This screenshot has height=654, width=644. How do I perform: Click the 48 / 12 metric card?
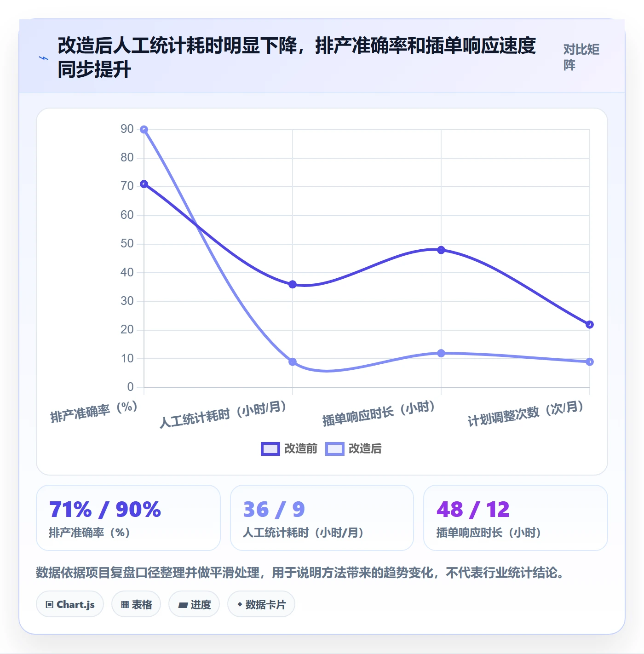pos(516,518)
